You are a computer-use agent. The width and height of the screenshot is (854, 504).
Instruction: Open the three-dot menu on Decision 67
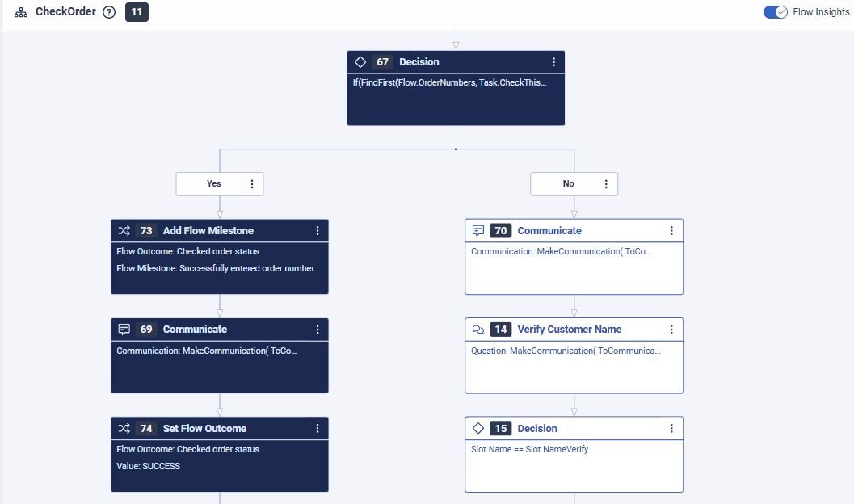(x=553, y=61)
